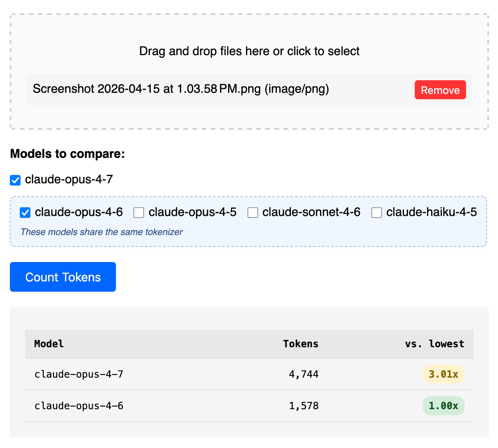The height and width of the screenshot is (448, 498).
Task: Click the vs. lowest column header
Action: pyautogui.click(x=434, y=344)
